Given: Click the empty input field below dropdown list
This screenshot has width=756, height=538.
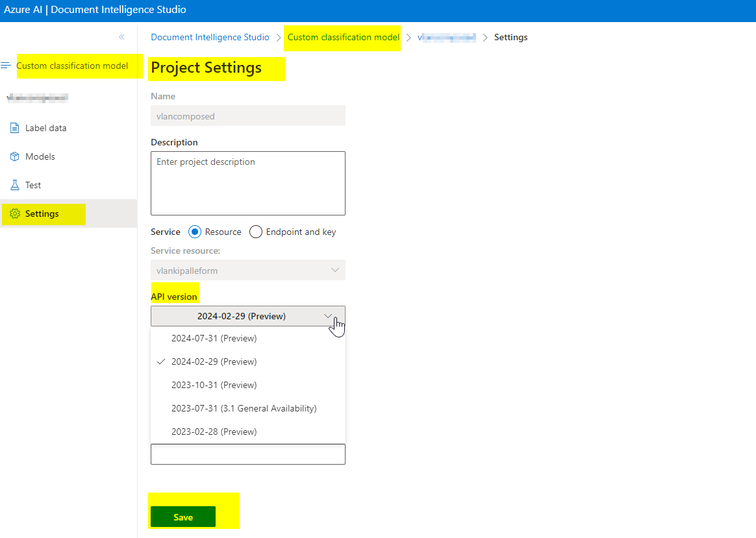Looking at the screenshot, I should (248, 454).
